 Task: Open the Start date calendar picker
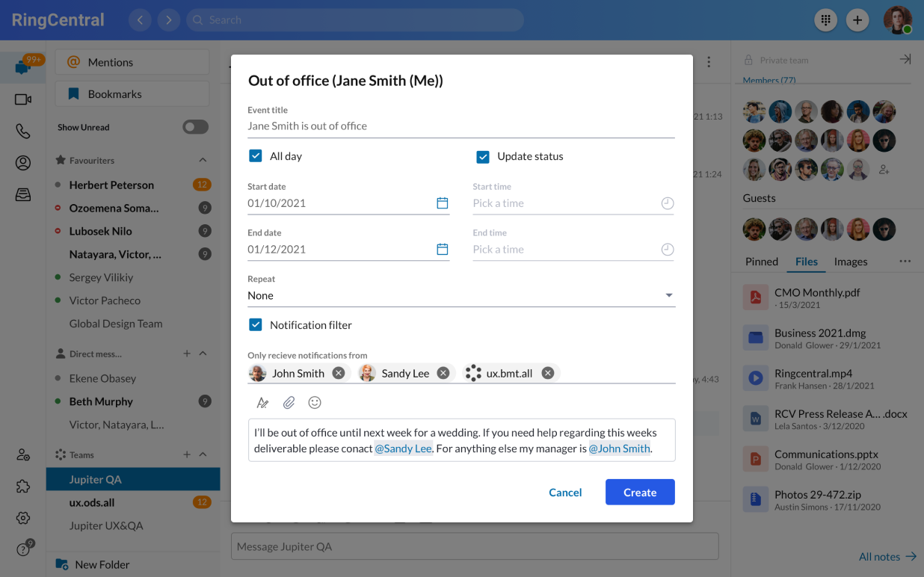coord(443,203)
